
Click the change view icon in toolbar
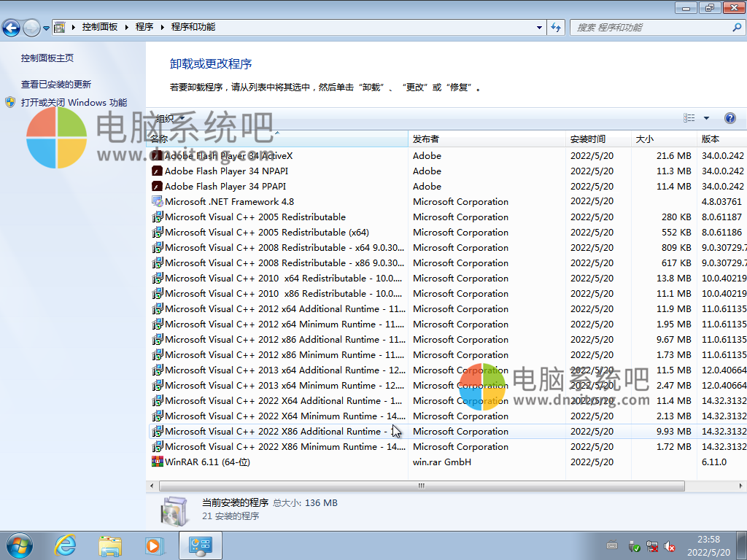tap(689, 118)
